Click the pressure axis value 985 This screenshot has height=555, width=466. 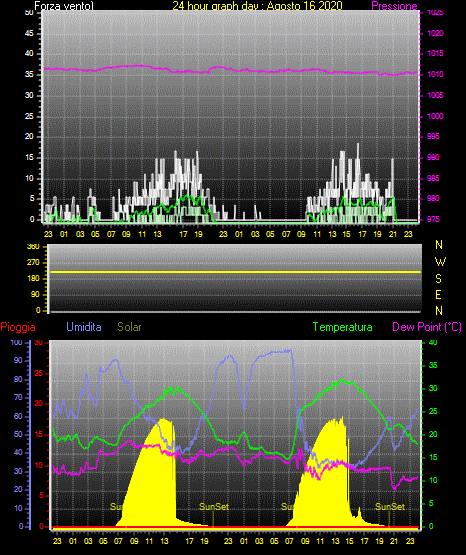[x=433, y=178]
